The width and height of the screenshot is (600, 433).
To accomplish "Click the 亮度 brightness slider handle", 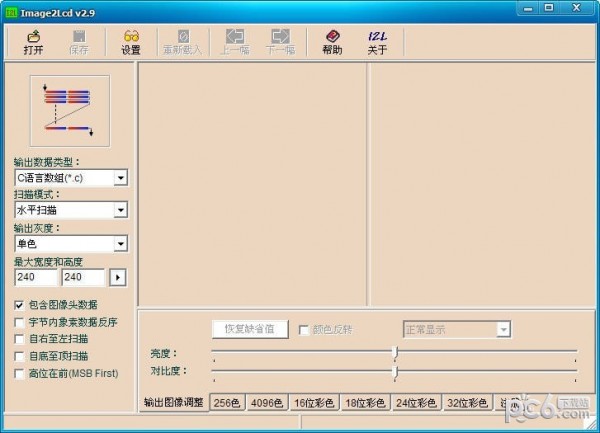I will pyautogui.click(x=396, y=353).
